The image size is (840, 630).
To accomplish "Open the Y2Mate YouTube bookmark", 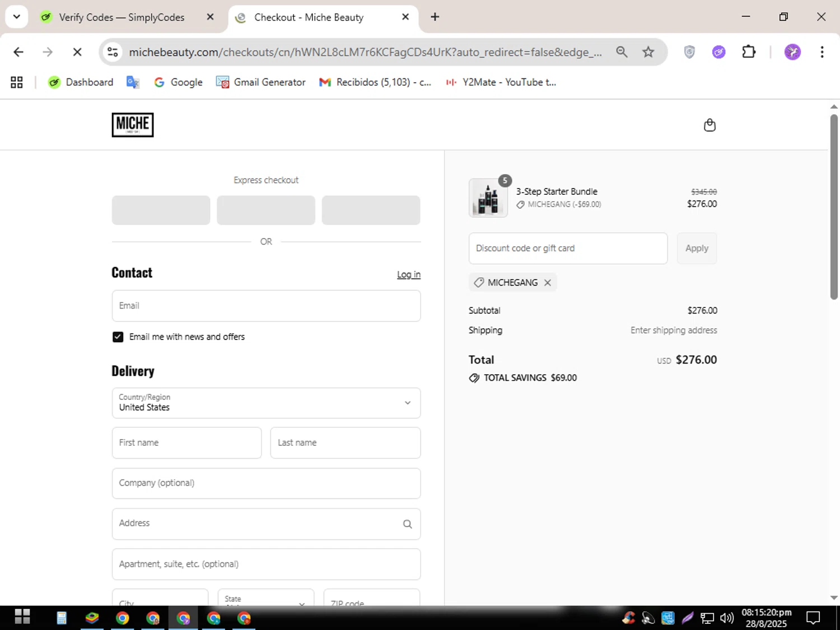I will point(501,82).
